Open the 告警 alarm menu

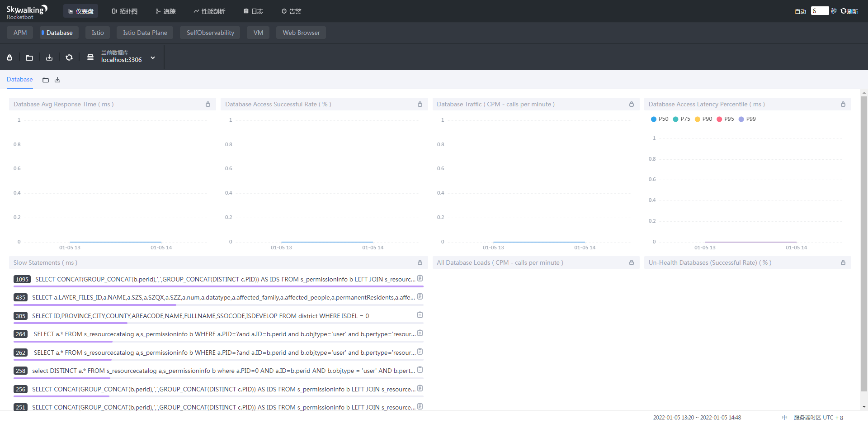pos(291,11)
